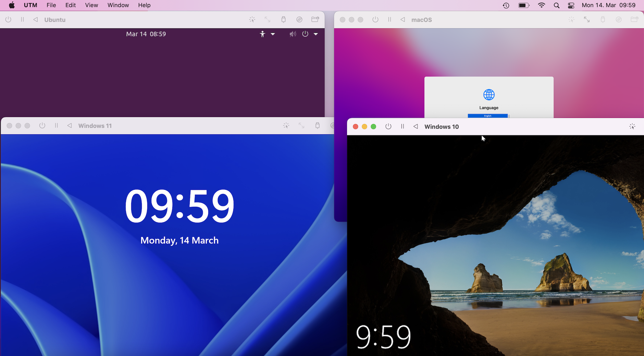Open the Wi-Fi menu
Viewport: 644px width, 356px height.
(x=542, y=5)
